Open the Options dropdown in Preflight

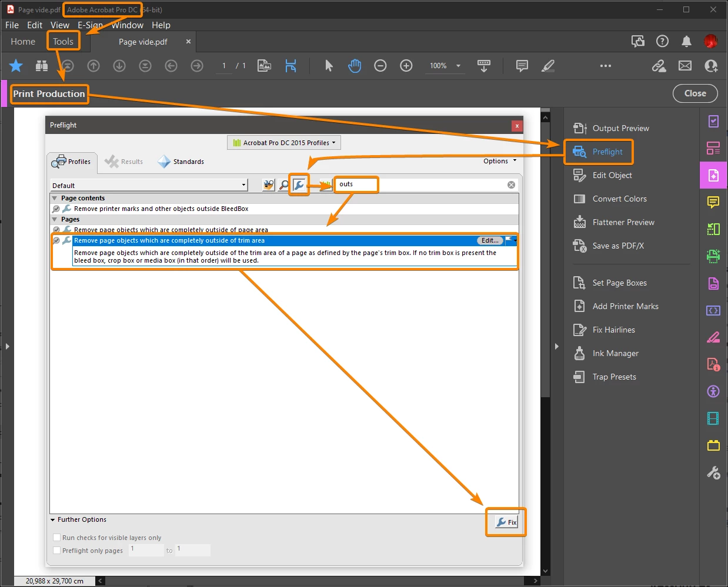coord(500,161)
